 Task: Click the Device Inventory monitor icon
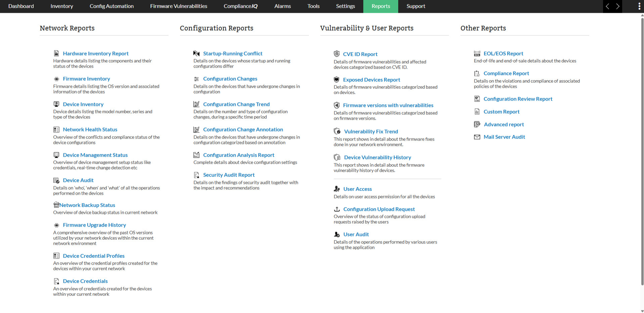point(56,104)
